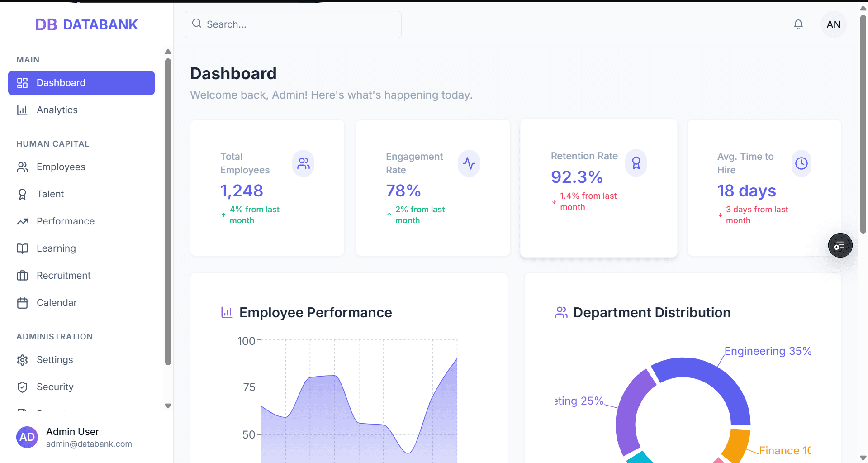Click the Dashboard grid icon in sidebar
The width and height of the screenshot is (868, 463).
click(22, 83)
